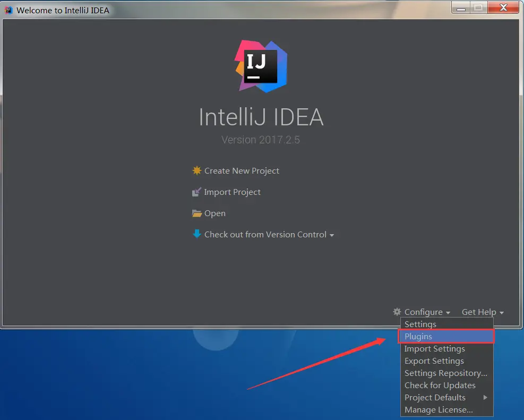
Task: Open Manage License... entry
Action: coord(447,409)
